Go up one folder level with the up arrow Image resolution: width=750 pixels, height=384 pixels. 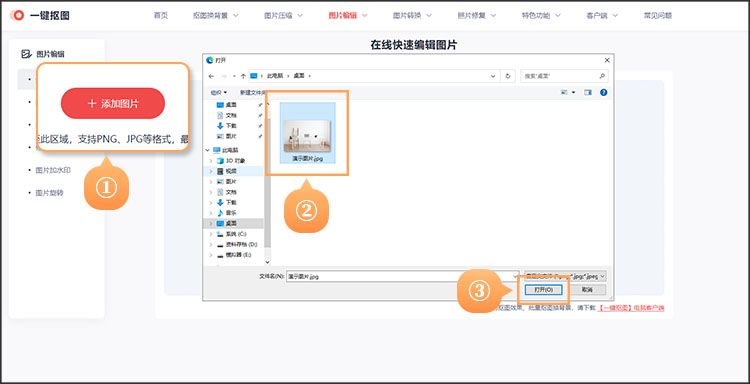(243, 76)
